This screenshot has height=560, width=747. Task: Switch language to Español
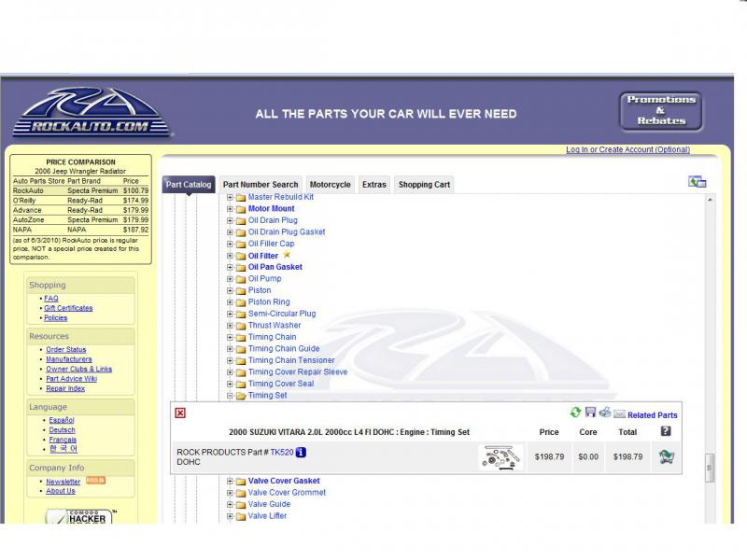coord(62,421)
